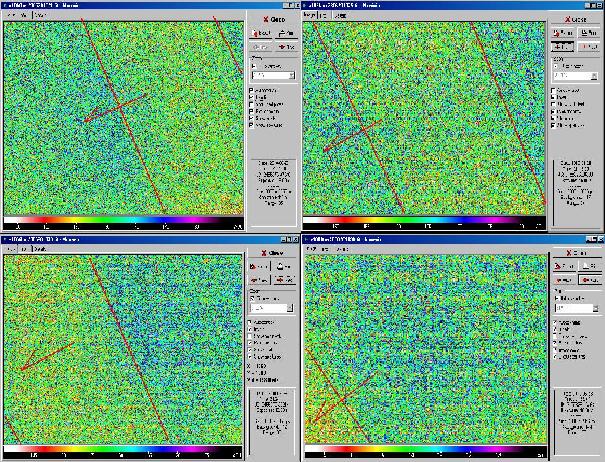This screenshot has width=605, height=462.
Task: Click the printer icon button in top-left window
Action: 285,33
